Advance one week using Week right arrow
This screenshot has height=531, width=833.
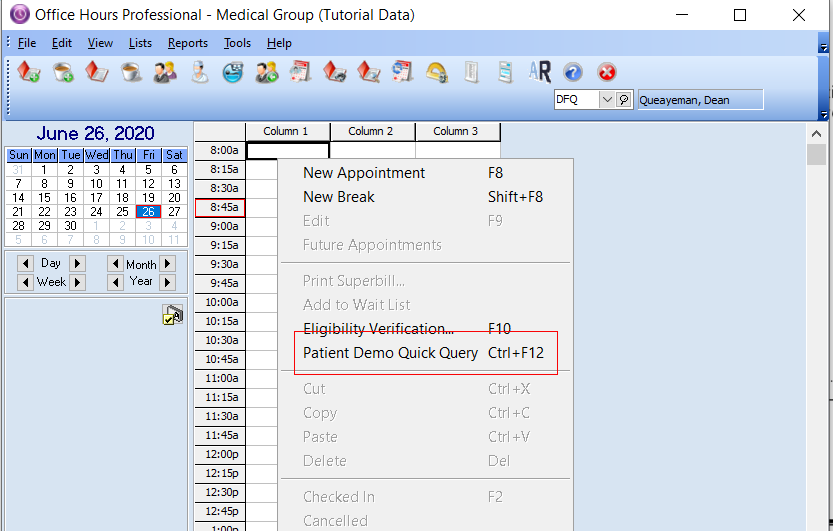77,282
